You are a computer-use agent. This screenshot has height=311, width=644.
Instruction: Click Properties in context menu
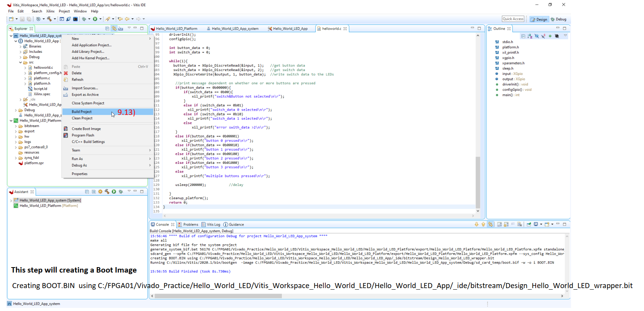108,174
